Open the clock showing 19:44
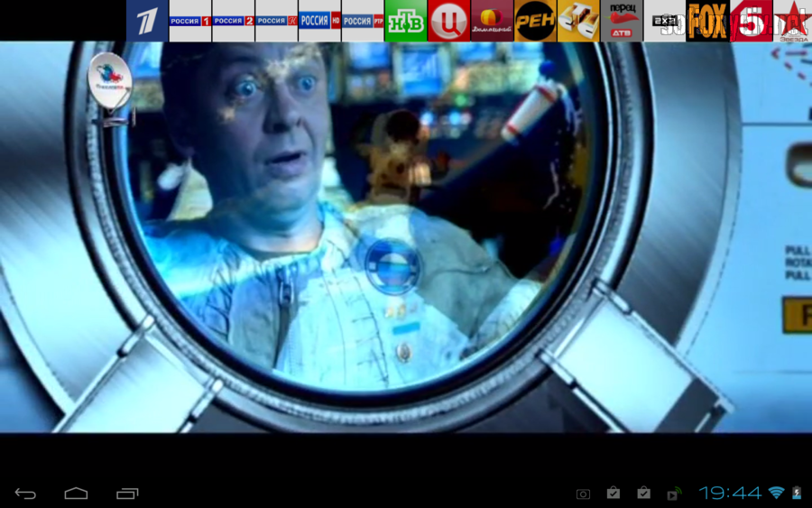Screen dimensions: 812x508 click(730, 493)
